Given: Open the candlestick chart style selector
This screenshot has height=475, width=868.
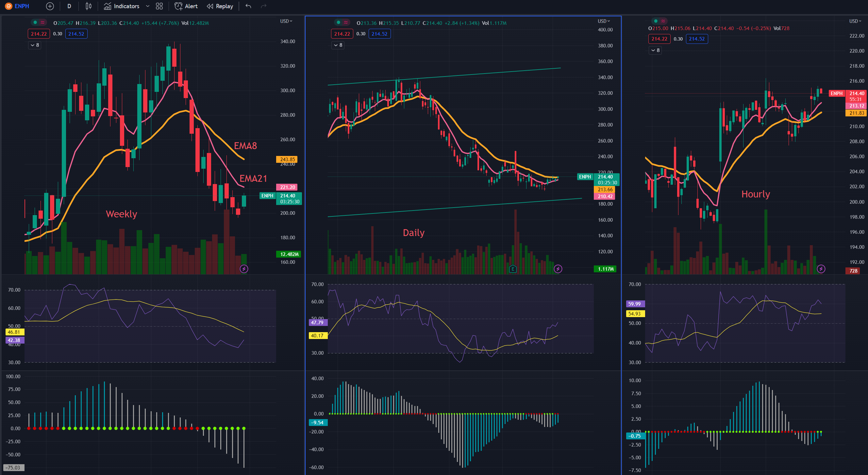Looking at the screenshot, I should click(88, 6).
